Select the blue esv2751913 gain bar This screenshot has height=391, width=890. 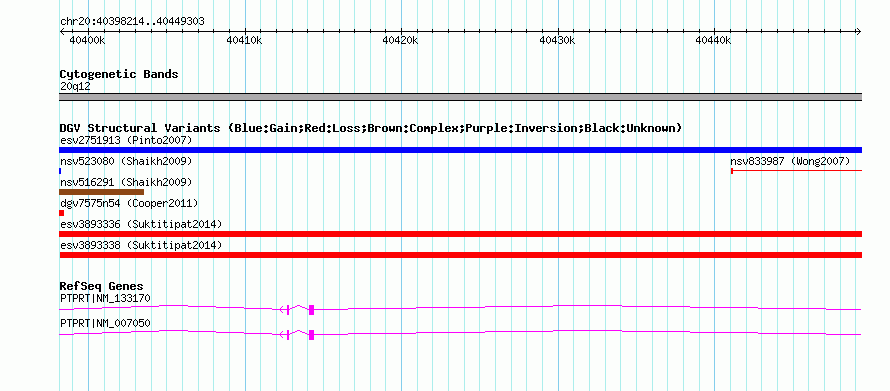click(x=460, y=150)
